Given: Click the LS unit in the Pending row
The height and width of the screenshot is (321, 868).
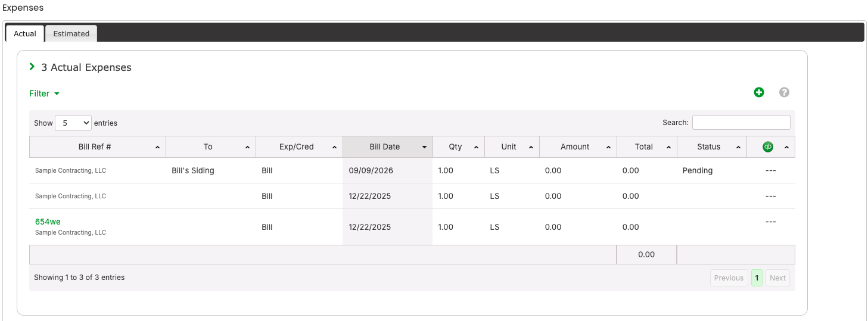Looking at the screenshot, I should [494, 170].
